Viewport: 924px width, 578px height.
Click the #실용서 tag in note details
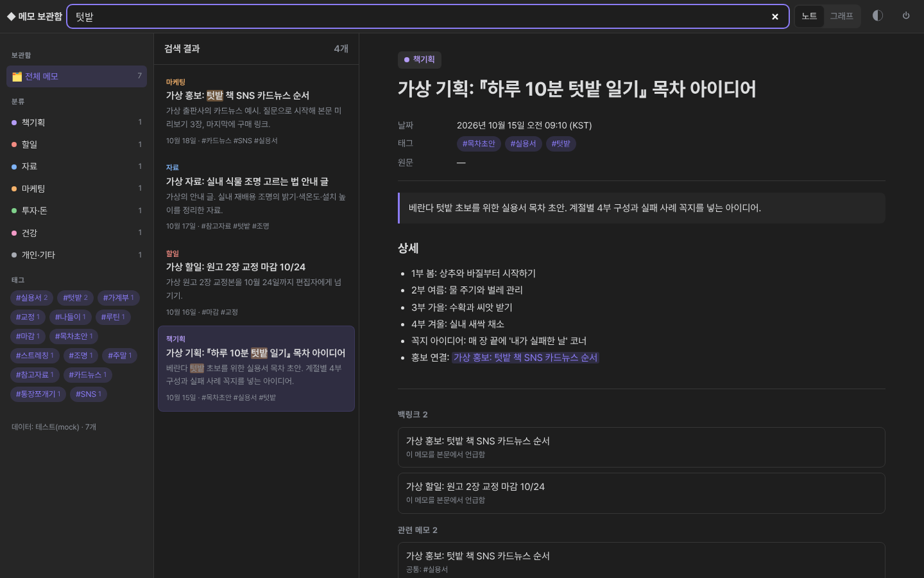click(523, 144)
